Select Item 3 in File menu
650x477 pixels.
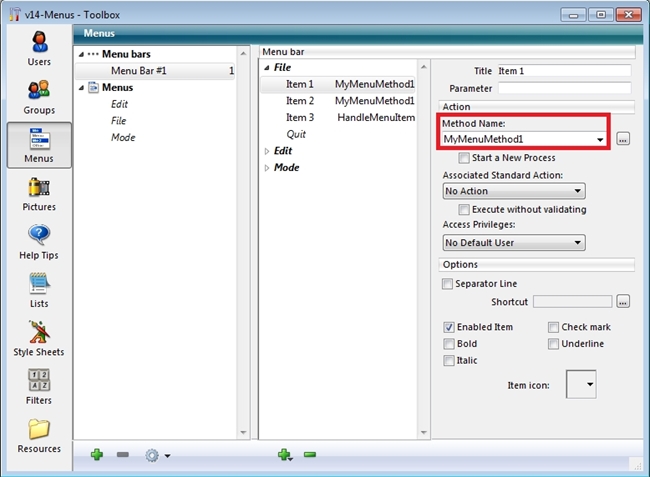(300, 118)
